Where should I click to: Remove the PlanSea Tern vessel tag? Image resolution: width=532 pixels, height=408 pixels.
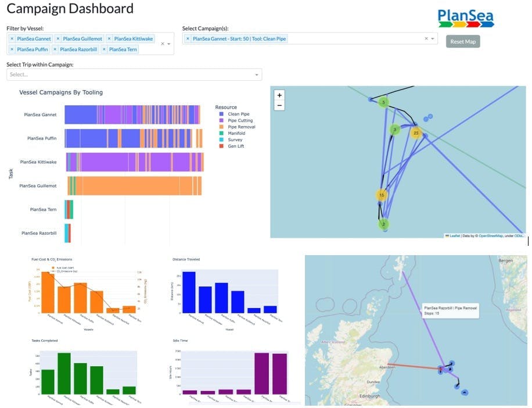click(x=105, y=49)
